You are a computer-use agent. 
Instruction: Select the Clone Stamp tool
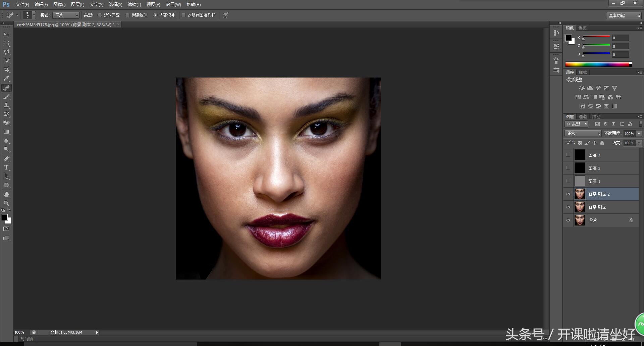6,105
